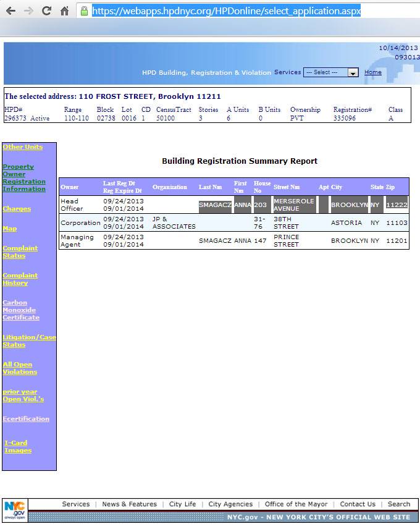This screenshot has width=420, height=529.
Task: Click the browser forward arrow
Action: tap(28, 11)
